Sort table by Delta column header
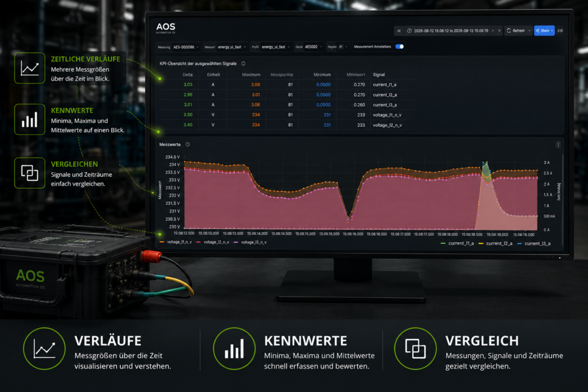This screenshot has width=588, height=392. [188, 75]
